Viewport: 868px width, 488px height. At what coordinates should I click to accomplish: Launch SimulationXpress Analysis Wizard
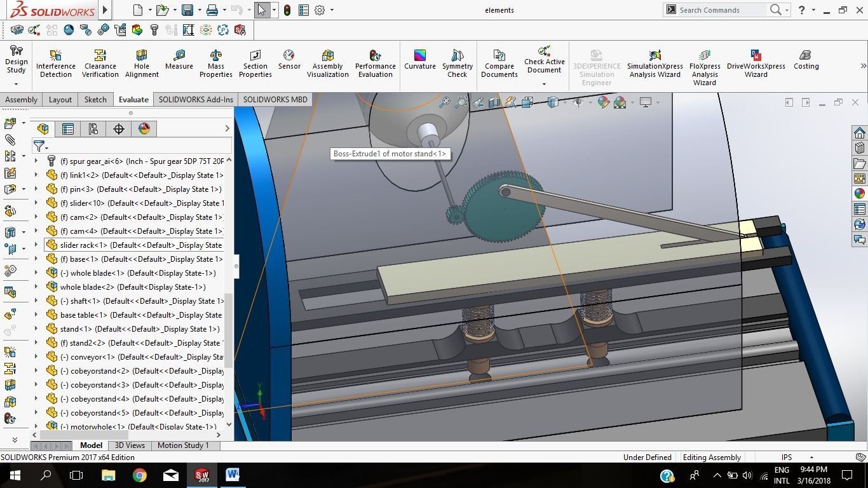(x=655, y=64)
